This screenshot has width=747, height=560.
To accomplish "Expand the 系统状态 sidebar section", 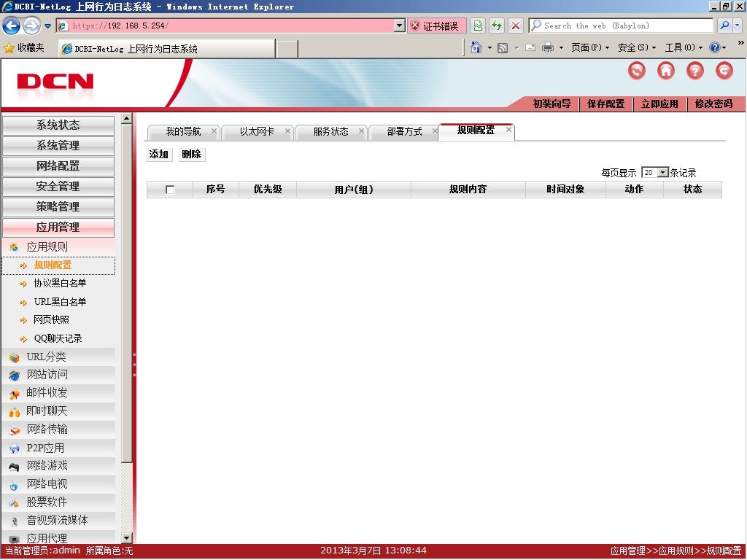I will click(58, 125).
